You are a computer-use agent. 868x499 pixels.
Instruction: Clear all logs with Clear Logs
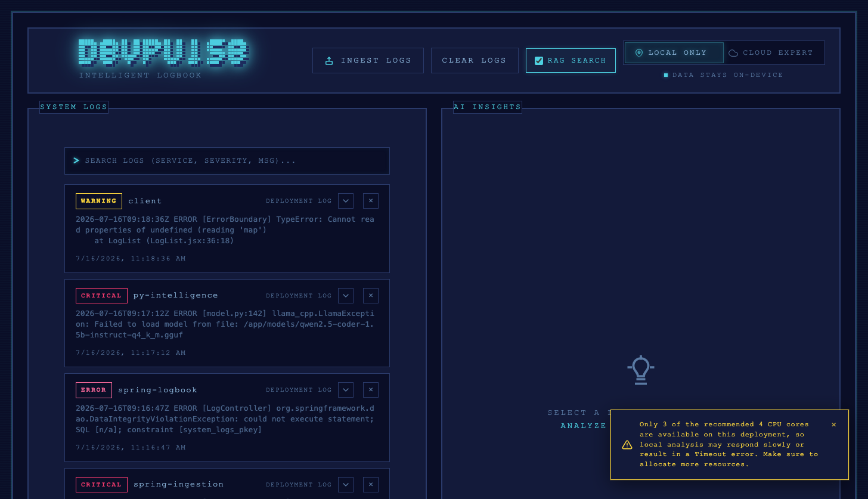[475, 60]
